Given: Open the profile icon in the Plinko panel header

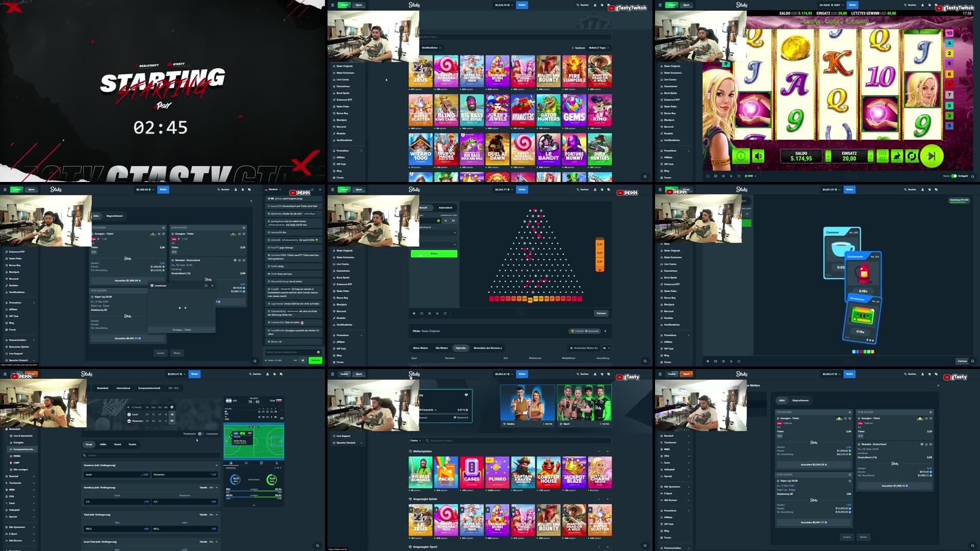Looking at the screenshot, I should [595, 190].
